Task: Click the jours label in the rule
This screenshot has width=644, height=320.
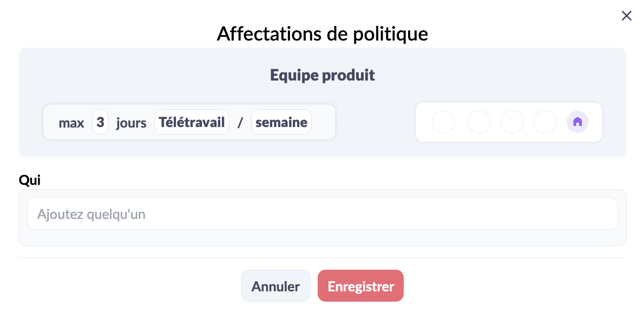Action: [x=131, y=123]
